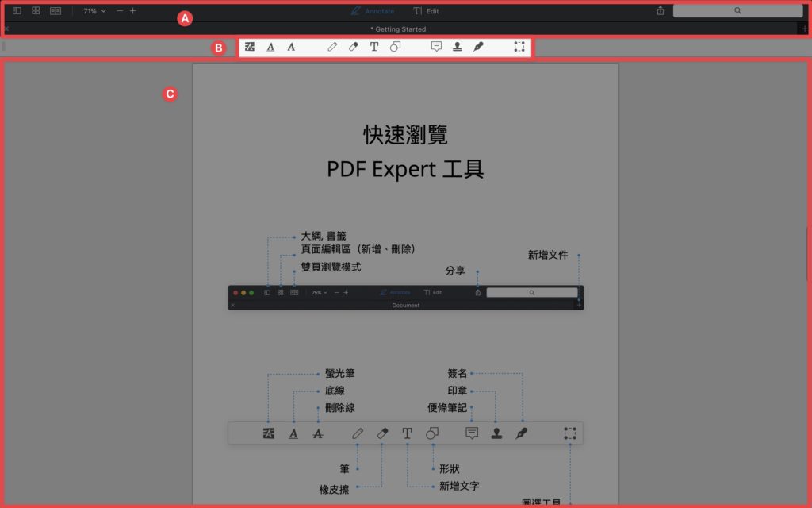Image resolution: width=812 pixels, height=508 pixels.
Task: Select the Strikethrough tool in the annotation bar
Action: [292, 47]
